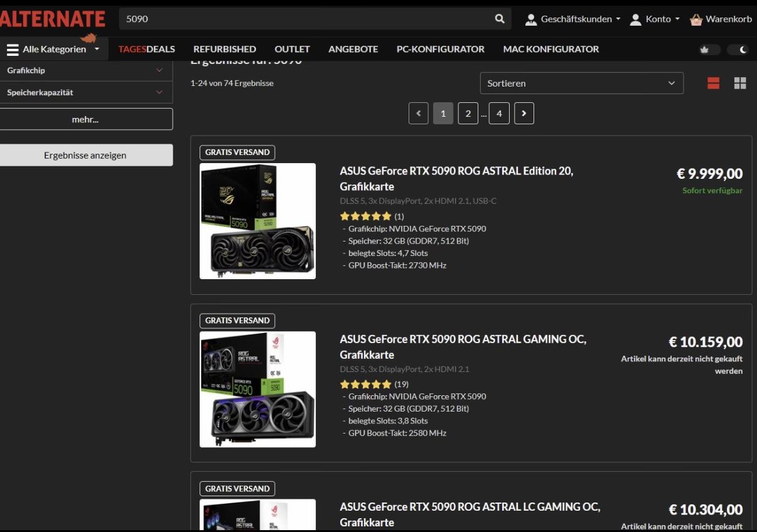Viewport: 757px width, 532px height.
Task: Switch to list view layout
Action: coord(713,83)
